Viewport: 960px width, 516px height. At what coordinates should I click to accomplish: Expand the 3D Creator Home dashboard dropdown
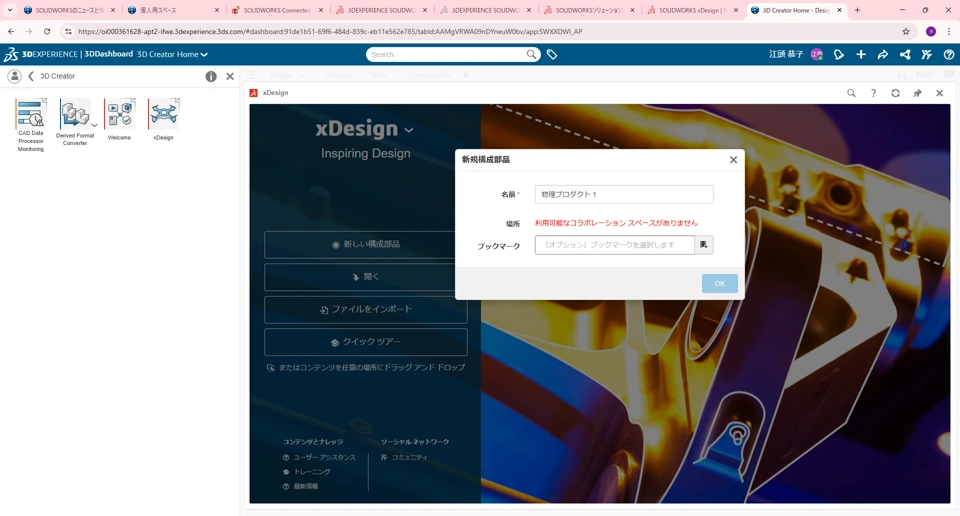(204, 54)
